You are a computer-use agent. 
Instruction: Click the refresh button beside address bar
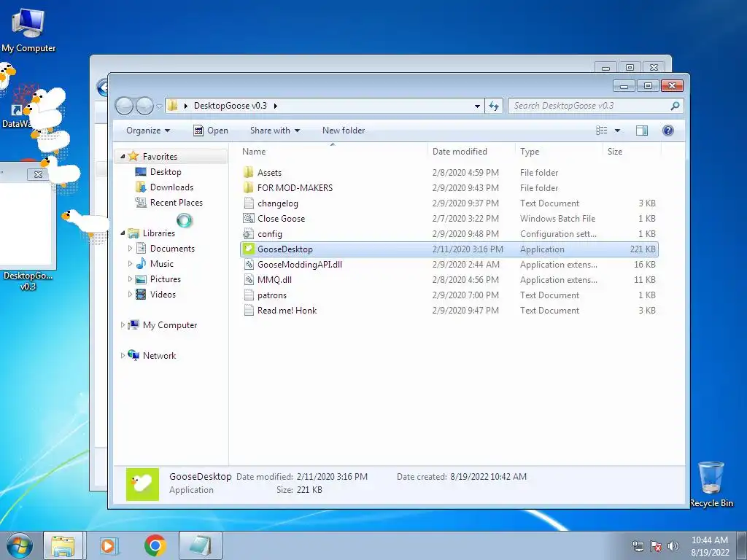494,106
